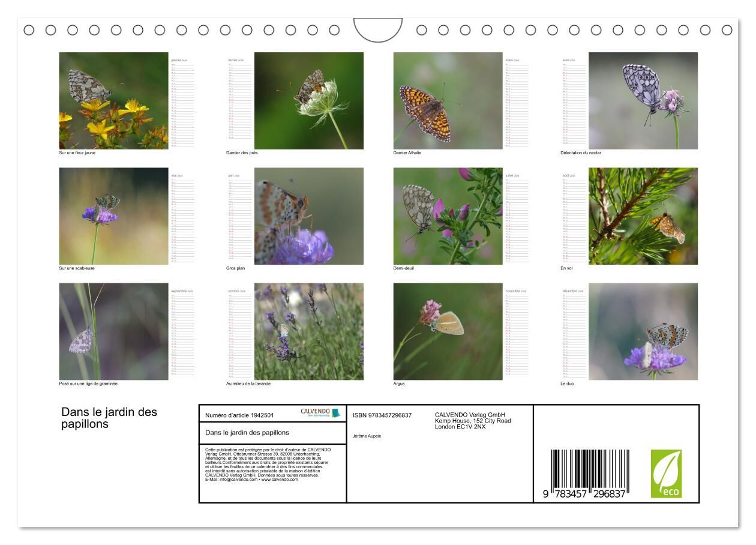Screen dimensions: 756x545
Task: Select the 'Demi-deuil' butterfly picture
Action: tap(448, 216)
